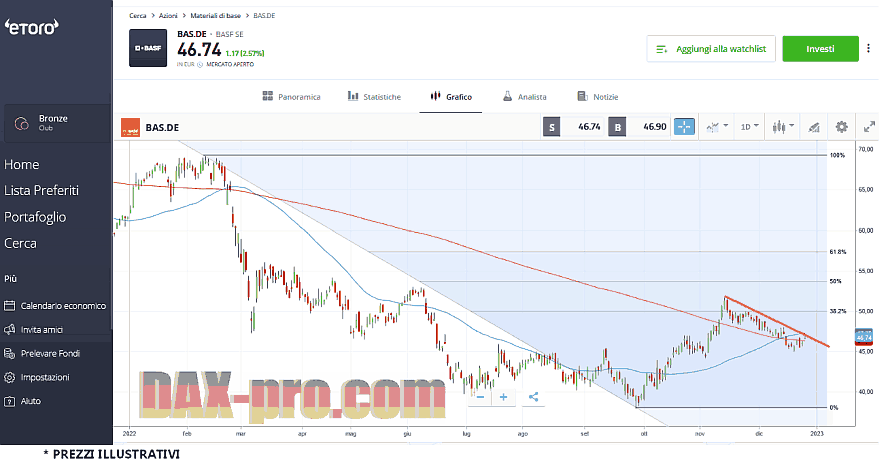Click the eToro logo
Screen dimensions: 879x462
(32, 26)
